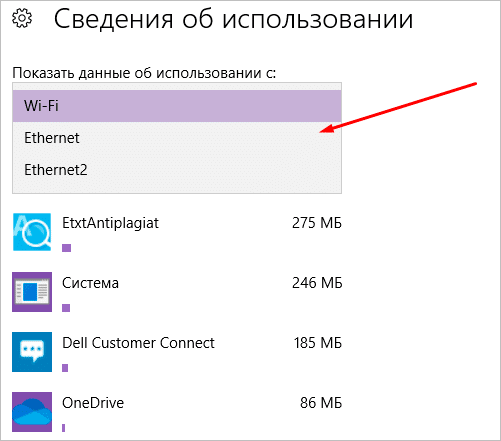The width and height of the screenshot is (501, 441).
Task: Click the 185 МБ usage value
Action: click(318, 343)
